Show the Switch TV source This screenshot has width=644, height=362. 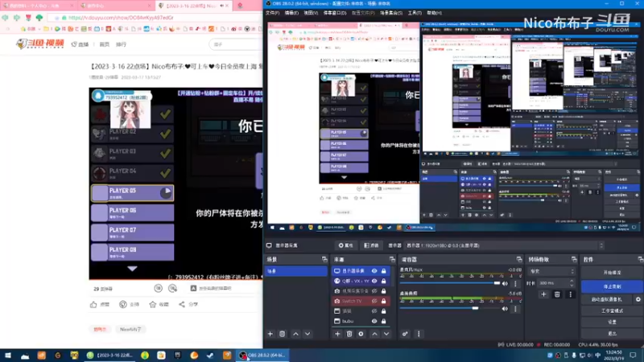[374, 301]
